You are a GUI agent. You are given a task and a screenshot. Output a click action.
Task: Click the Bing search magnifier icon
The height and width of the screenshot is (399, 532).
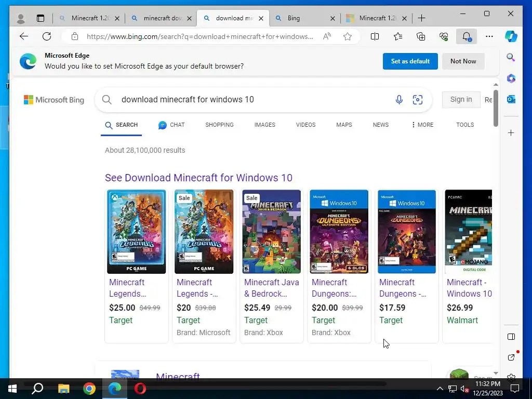(x=107, y=99)
